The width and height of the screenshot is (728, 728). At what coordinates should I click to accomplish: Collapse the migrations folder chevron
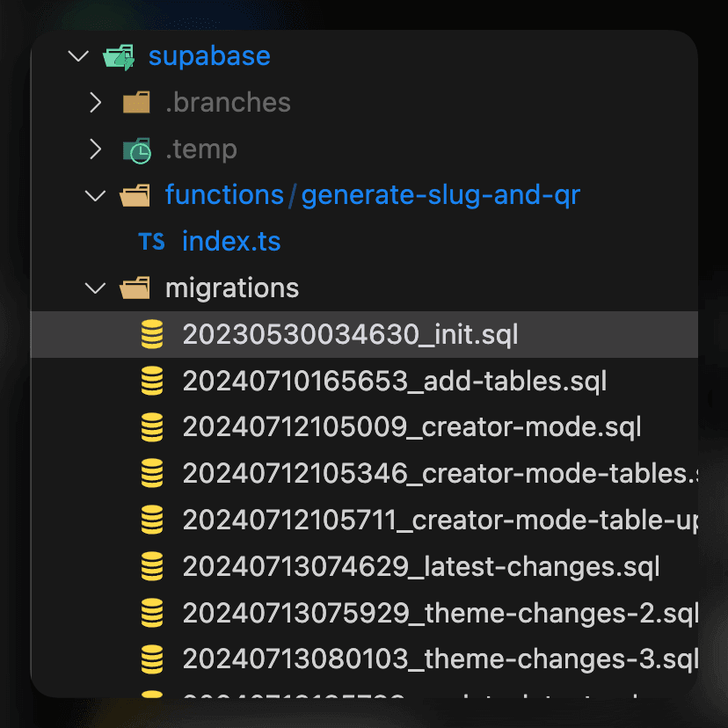[96, 288]
